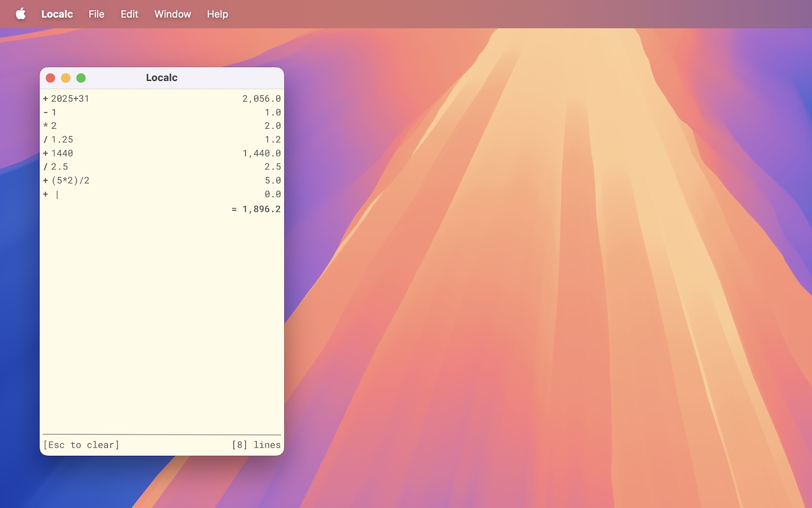Select the multiplication line * 2
Screen dimensions: 812x508
(x=51, y=125)
